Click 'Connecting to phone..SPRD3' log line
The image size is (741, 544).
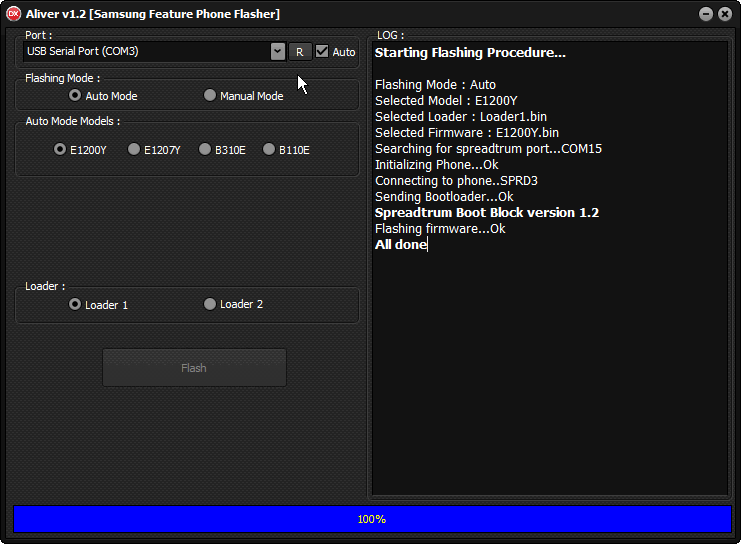pyautogui.click(x=457, y=181)
